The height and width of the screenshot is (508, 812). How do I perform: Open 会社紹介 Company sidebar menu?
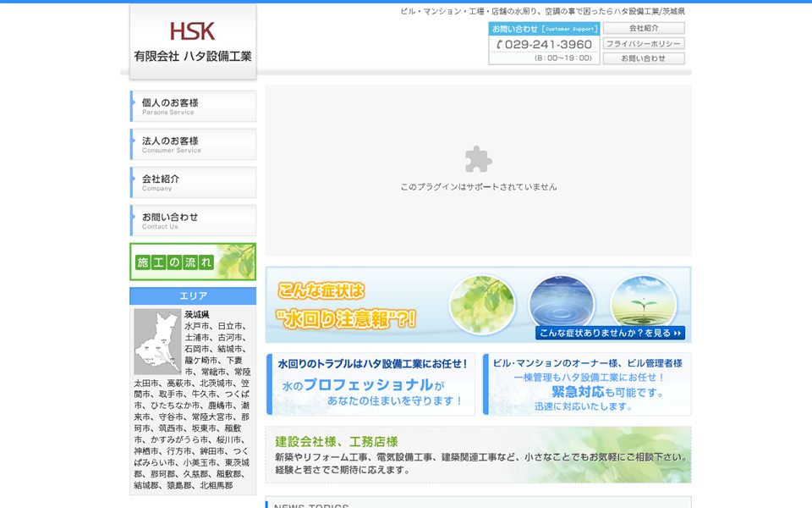pos(193,183)
